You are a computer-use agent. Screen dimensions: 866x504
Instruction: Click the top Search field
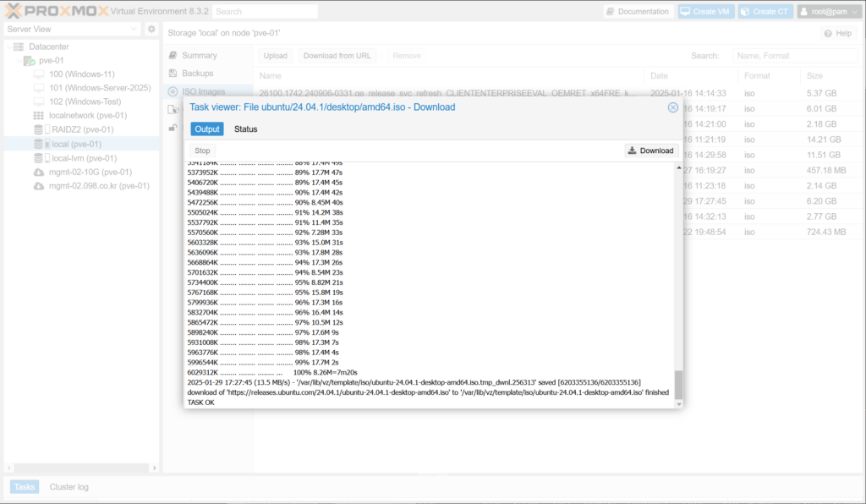[x=264, y=12]
